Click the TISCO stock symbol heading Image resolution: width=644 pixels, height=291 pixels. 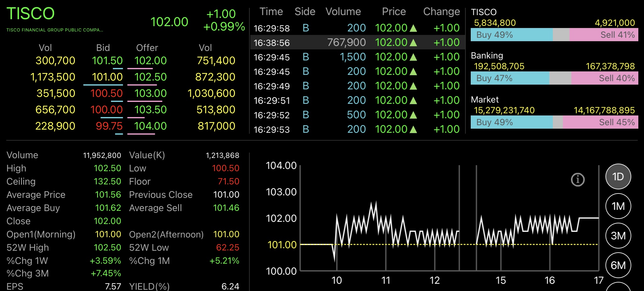point(31,14)
